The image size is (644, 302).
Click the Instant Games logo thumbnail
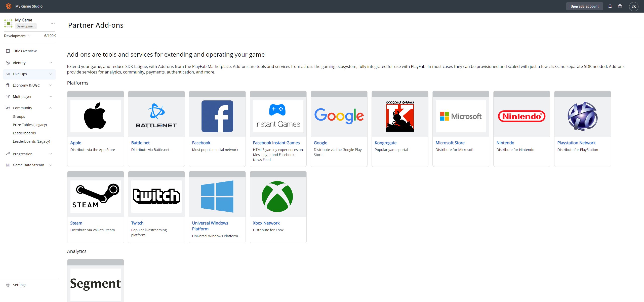click(278, 116)
